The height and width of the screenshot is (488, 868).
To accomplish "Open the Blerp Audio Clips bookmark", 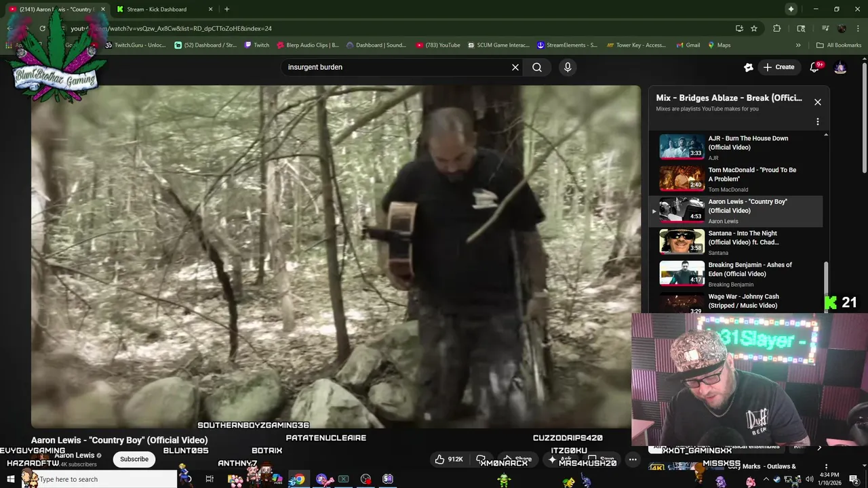I will click(x=307, y=45).
